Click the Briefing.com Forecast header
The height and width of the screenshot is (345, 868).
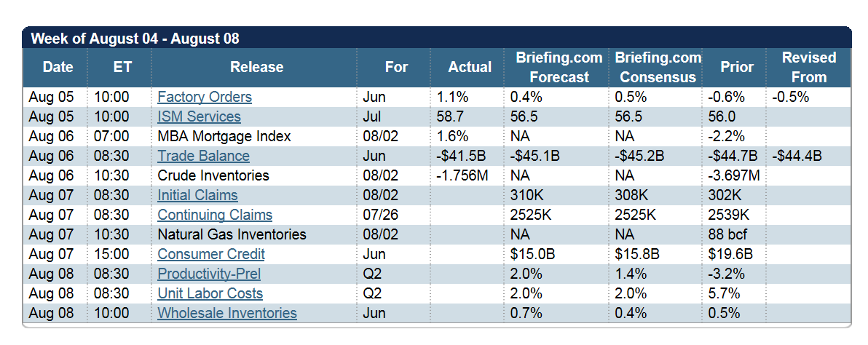click(x=559, y=67)
